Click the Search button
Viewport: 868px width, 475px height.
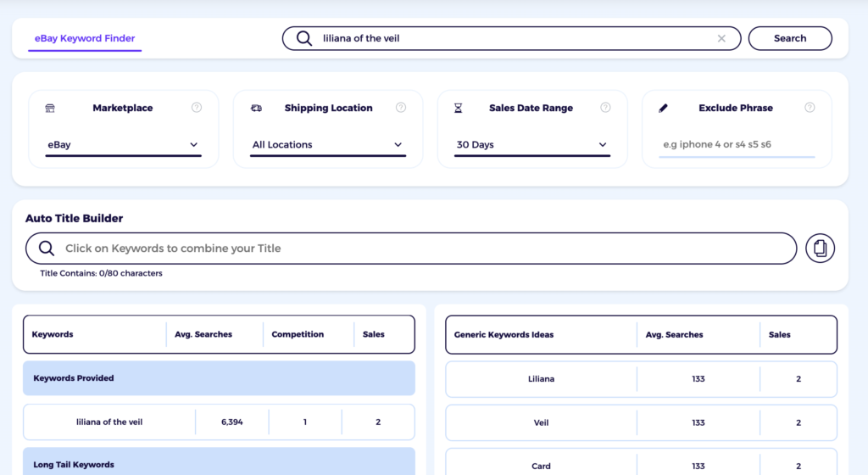pyautogui.click(x=790, y=38)
